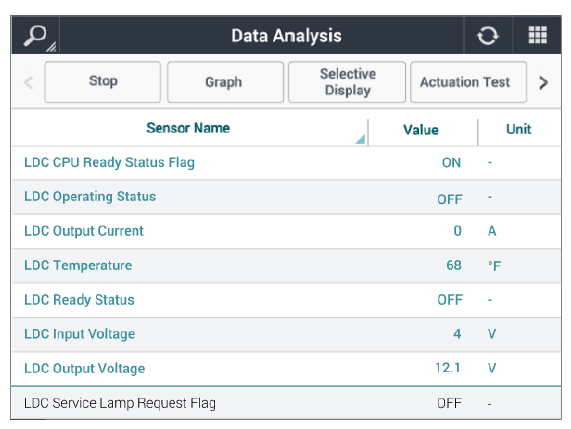Click the refresh arrows icon
The height and width of the screenshot is (429, 571).
coord(488,35)
